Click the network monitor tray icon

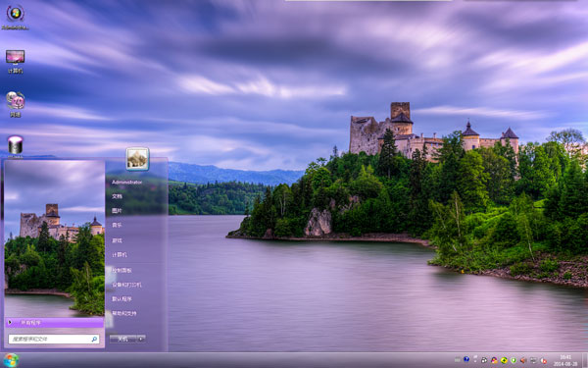tap(533, 360)
